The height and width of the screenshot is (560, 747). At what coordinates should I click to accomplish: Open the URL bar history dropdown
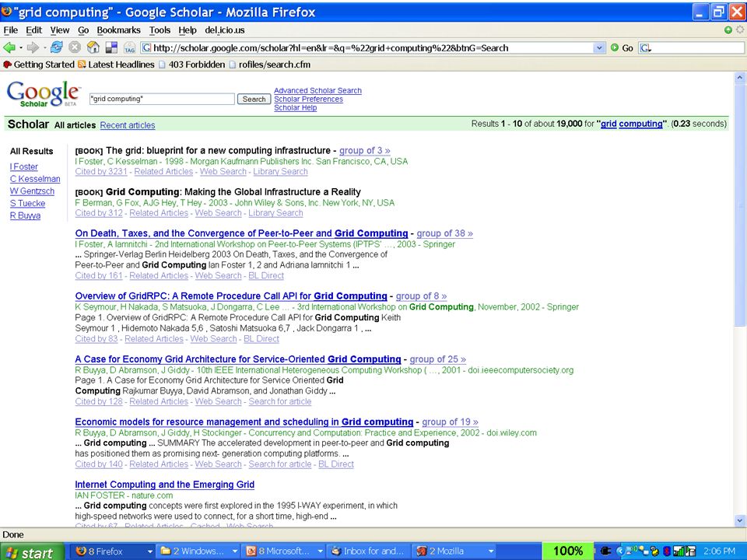coord(599,47)
